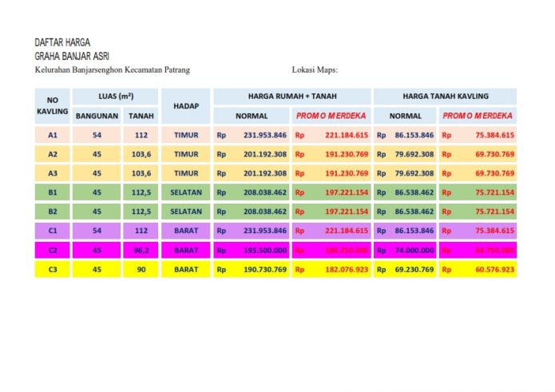Image resolution: width=555 pixels, height=392 pixels.
Task: Click PROMO MERDEKA under Harga Rumah + Tanah
Action: pos(331,116)
